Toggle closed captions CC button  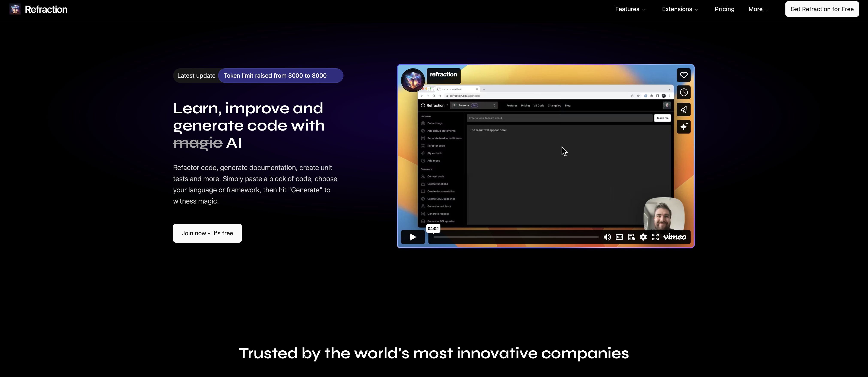(x=619, y=237)
